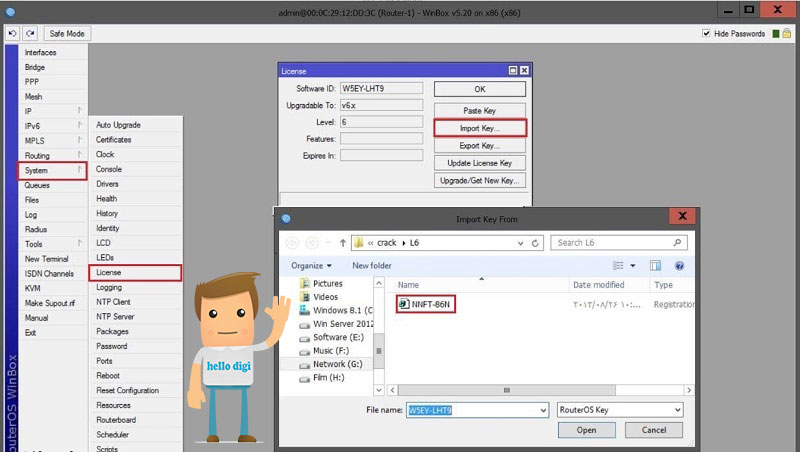
Task: Click the Software ID field
Action: tap(382, 88)
